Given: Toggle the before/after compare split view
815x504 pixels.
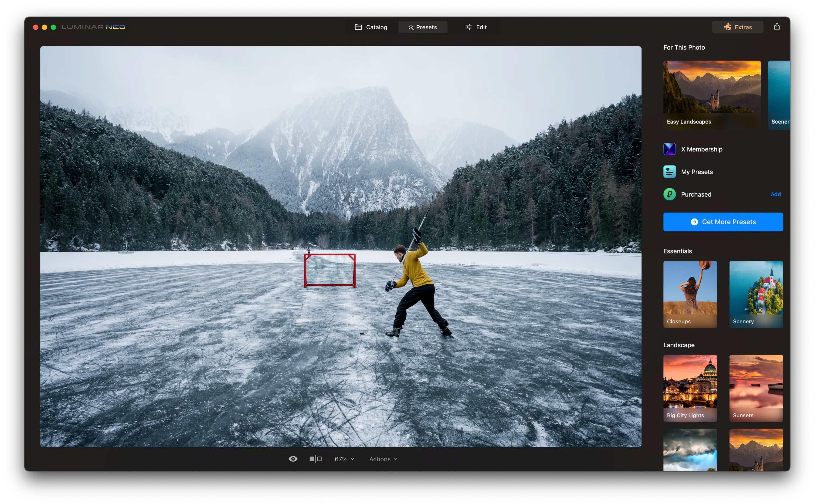Looking at the screenshot, I should coord(315,459).
